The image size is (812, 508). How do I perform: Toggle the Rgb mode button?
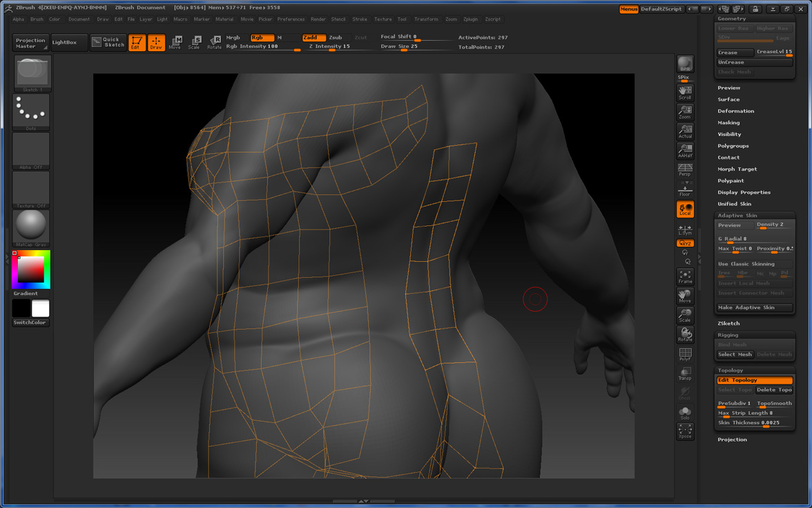pos(262,38)
